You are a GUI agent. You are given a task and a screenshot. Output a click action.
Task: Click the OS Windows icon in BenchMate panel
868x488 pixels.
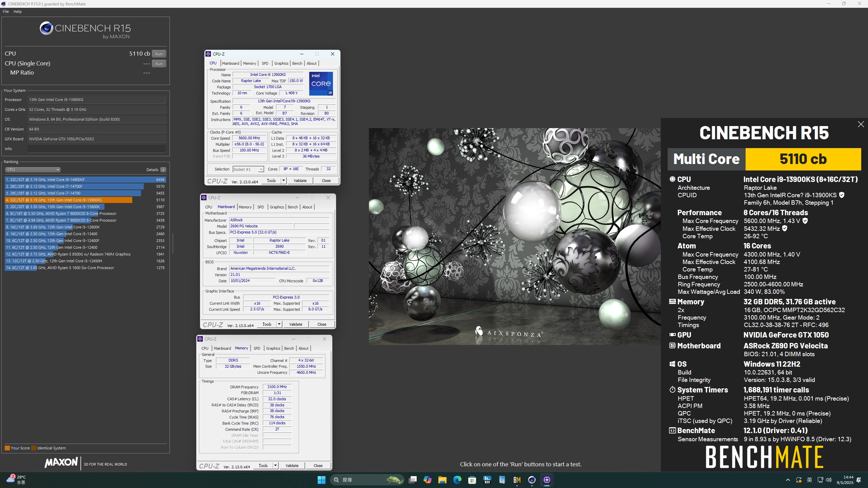(x=672, y=364)
